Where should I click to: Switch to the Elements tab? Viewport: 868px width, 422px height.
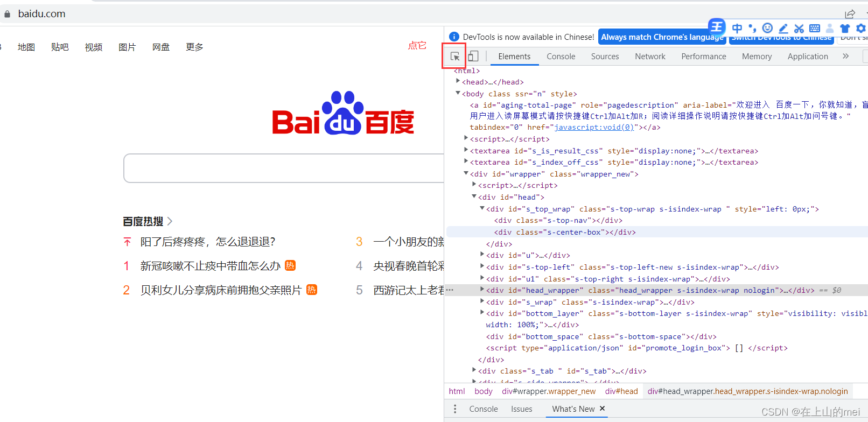point(514,56)
